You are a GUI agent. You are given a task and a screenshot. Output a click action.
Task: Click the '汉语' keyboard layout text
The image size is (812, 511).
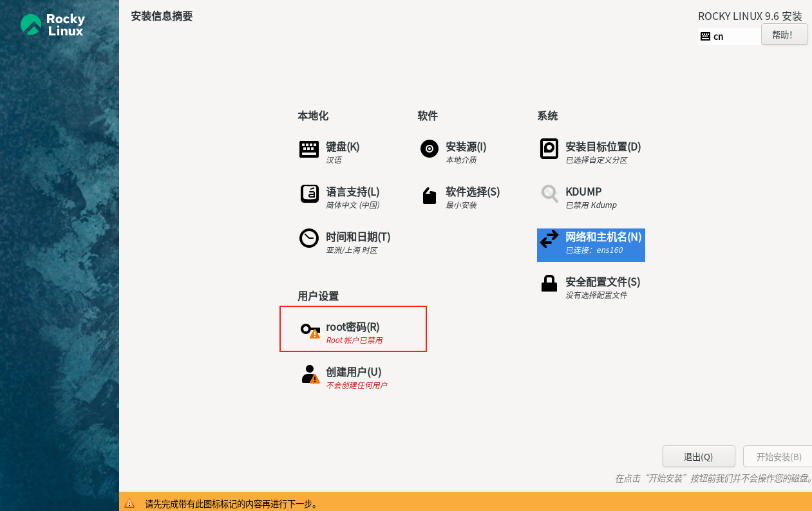pos(334,160)
